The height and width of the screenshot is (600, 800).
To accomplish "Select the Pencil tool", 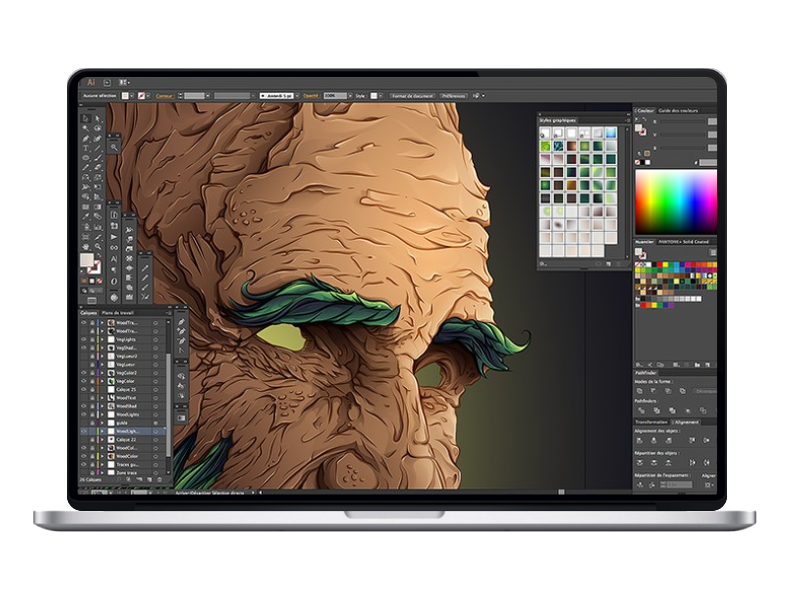I will click(86, 167).
